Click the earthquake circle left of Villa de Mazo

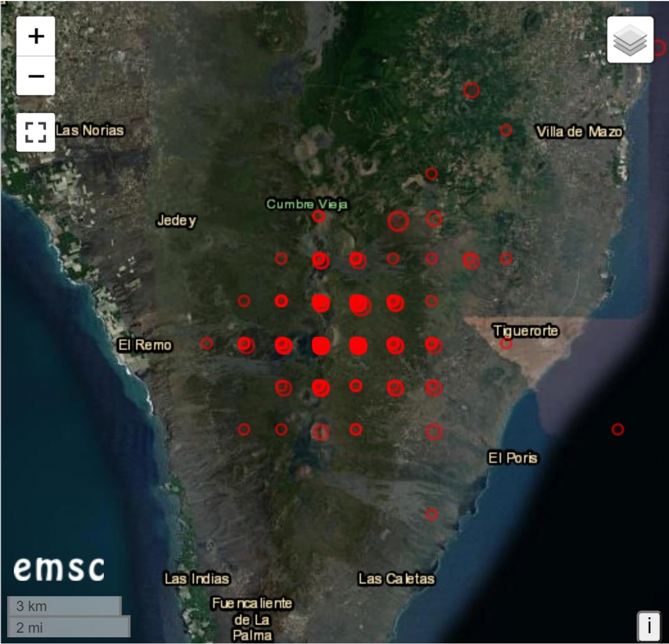506,130
